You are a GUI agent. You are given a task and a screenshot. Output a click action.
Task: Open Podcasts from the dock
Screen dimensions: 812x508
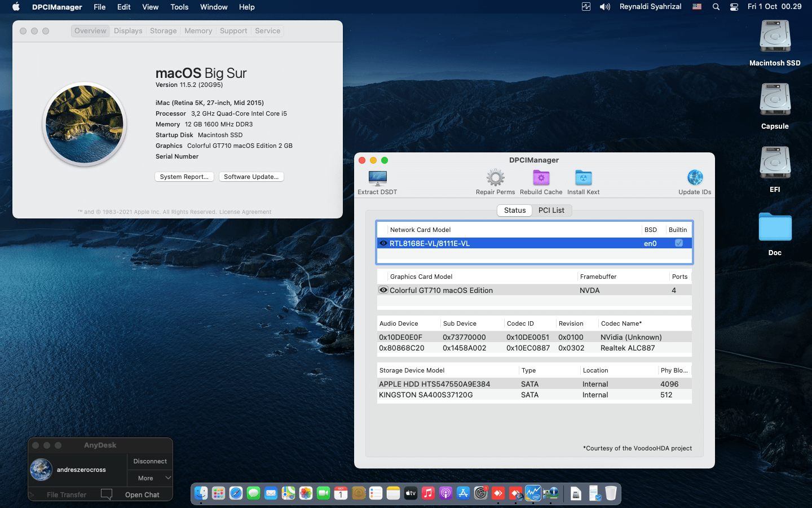tap(445, 493)
